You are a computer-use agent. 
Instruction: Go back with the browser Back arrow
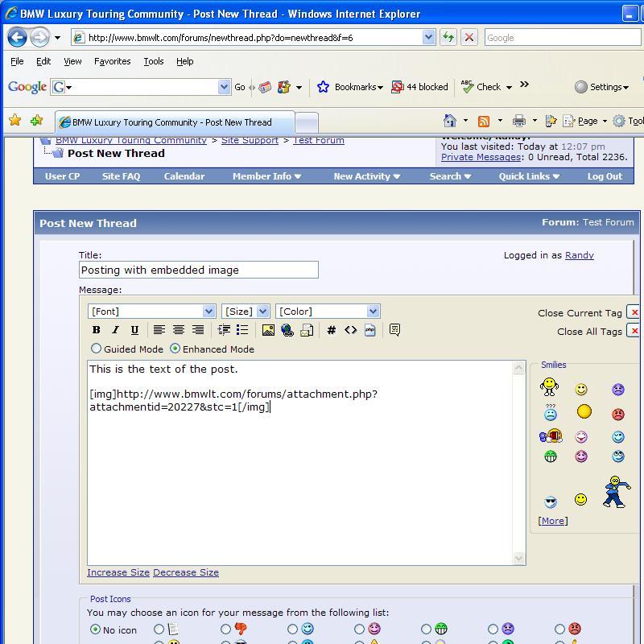pos(17,38)
